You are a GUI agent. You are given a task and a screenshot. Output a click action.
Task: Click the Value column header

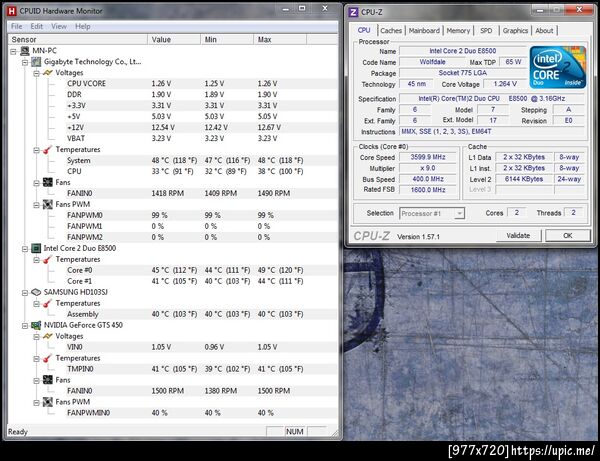(174, 39)
